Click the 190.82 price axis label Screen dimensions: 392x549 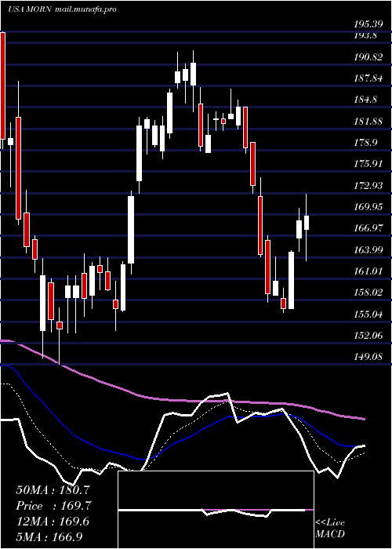click(x=368, y=57)
